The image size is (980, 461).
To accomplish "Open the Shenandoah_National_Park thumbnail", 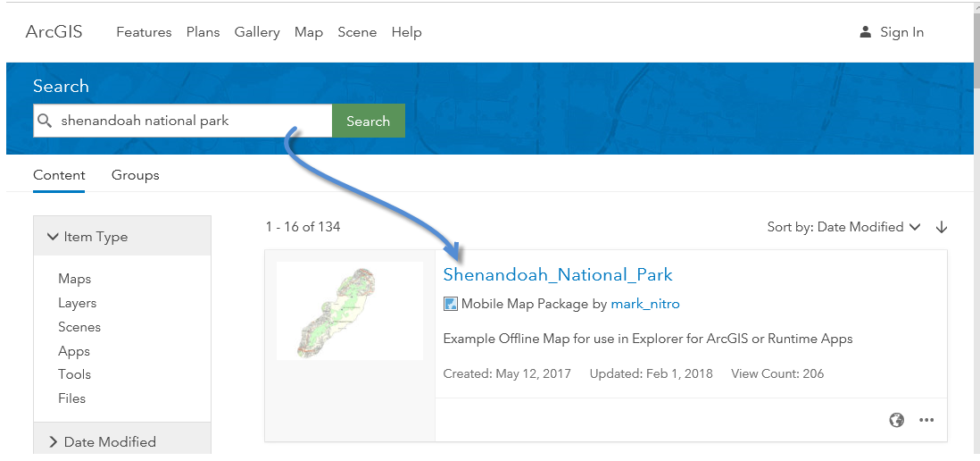I will click(x=349, y=311).
